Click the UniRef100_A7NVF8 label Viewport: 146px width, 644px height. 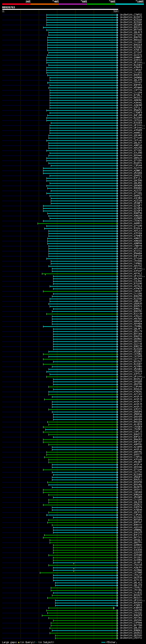(131, 67)
